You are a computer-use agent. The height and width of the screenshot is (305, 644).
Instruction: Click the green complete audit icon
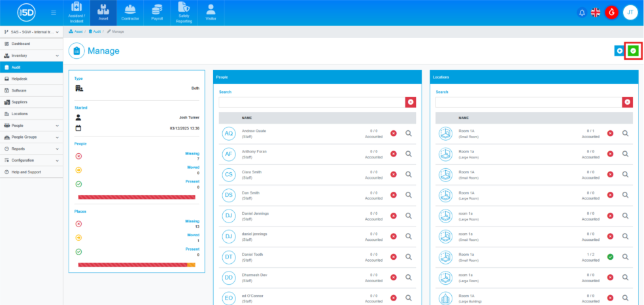[632, 51]
